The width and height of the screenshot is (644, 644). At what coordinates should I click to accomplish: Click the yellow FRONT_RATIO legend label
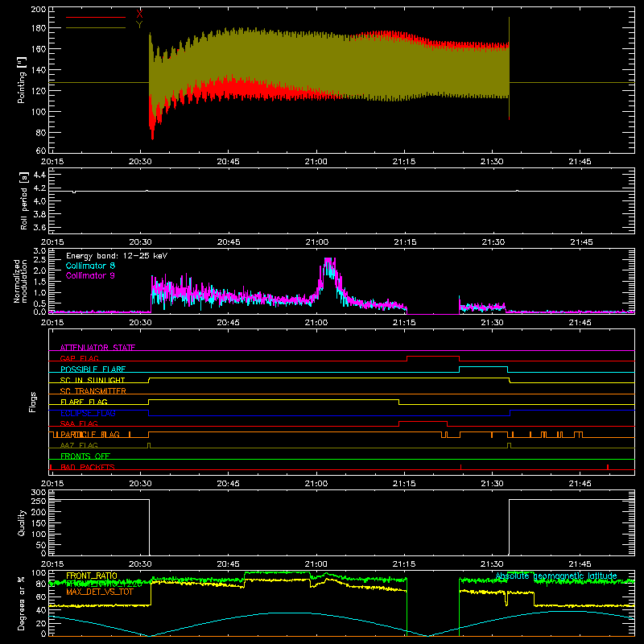pos(92,576)
